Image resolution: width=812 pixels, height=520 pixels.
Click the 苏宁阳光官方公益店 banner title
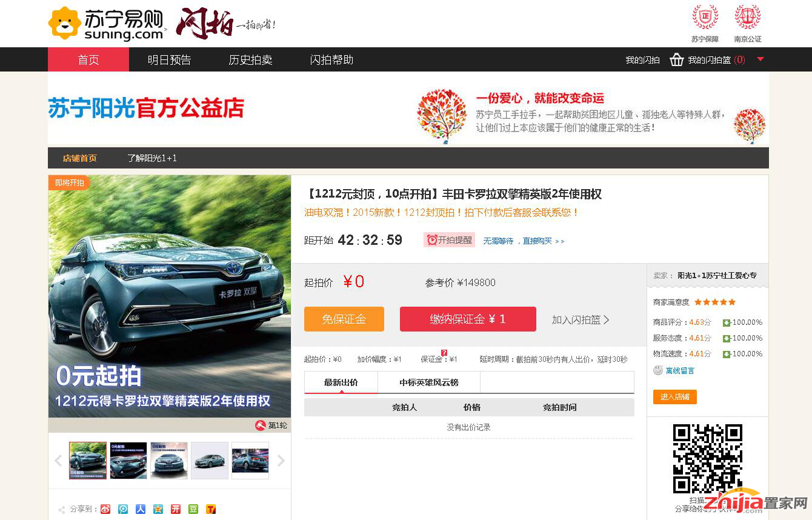click(146, 108)
